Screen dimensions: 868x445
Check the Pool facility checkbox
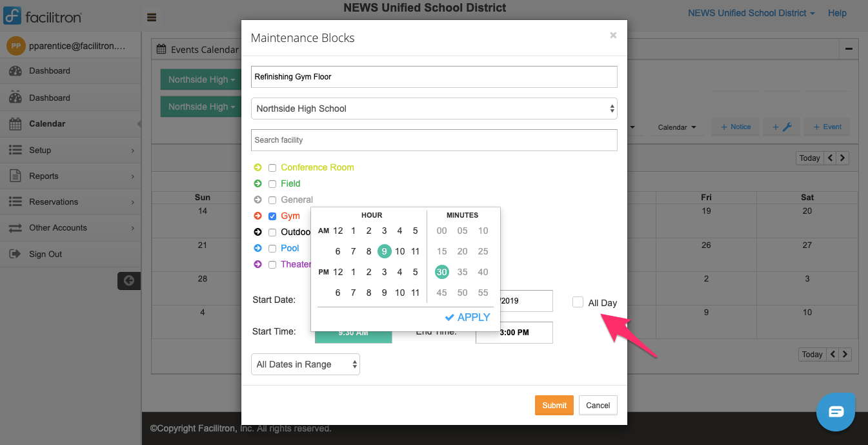272,248
